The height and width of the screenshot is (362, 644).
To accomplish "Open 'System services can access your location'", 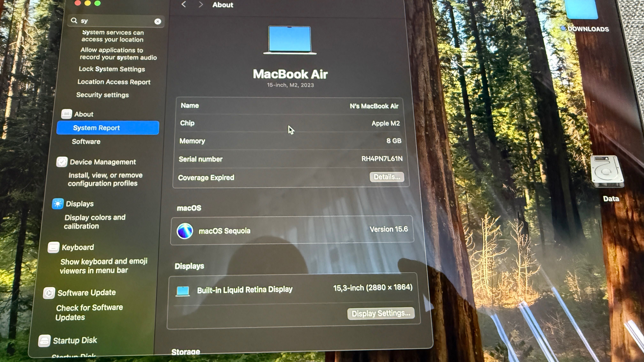I will pos(112,36).
